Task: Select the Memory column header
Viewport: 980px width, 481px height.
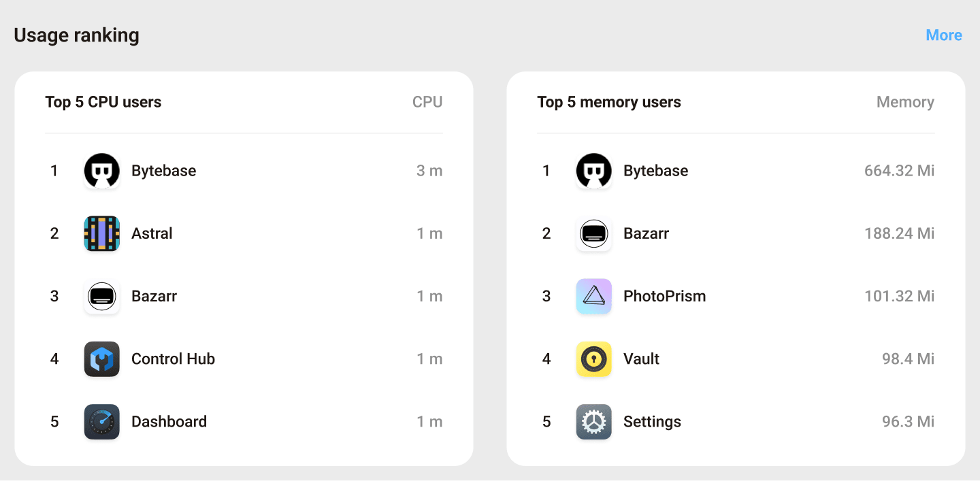Action: (905, 101)
